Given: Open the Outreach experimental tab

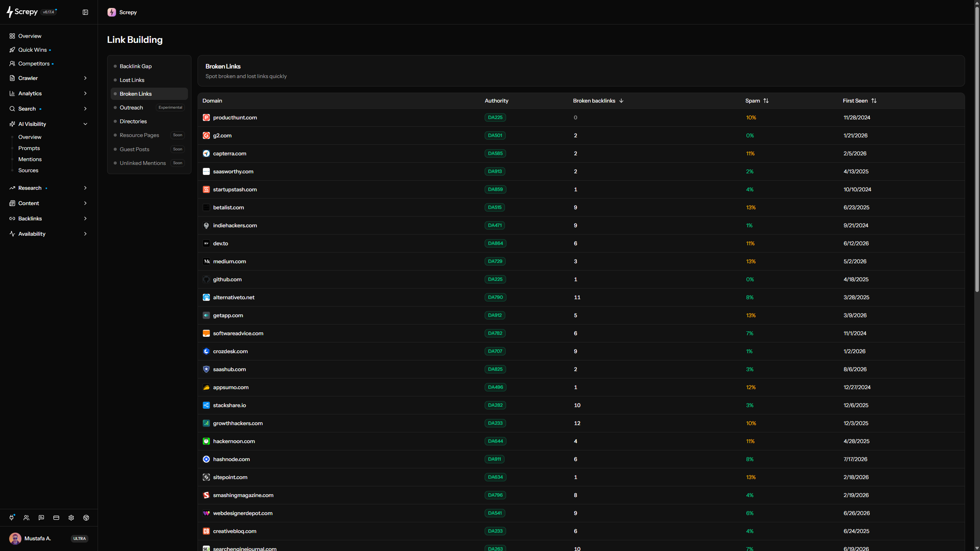Looking at the screenshot, I should tap(149, 108).
